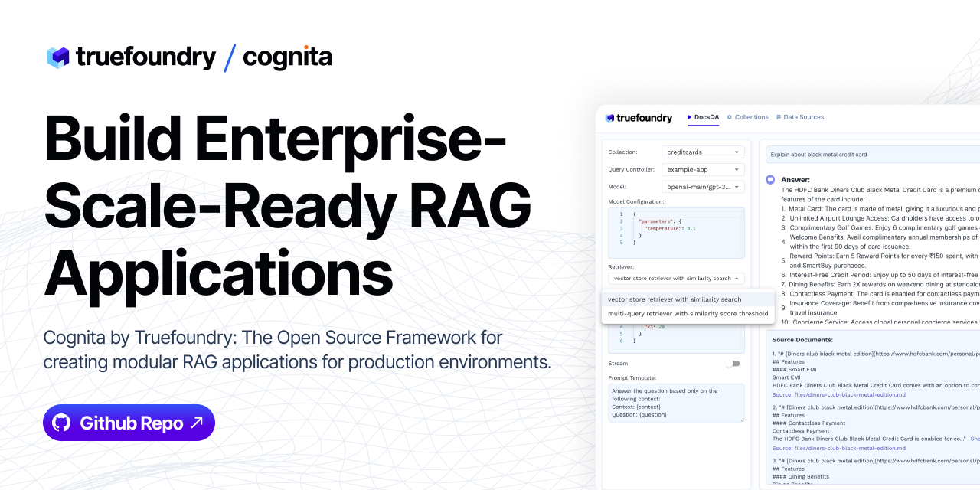Click the Interest-Free Credit Period answer item
980x490 pixels.
(880, 275)
